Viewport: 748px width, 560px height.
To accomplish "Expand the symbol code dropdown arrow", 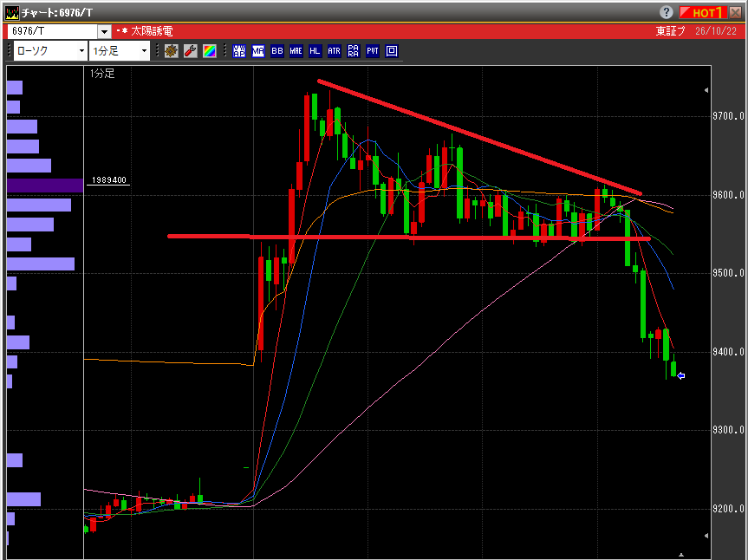I will coord(105,31).
